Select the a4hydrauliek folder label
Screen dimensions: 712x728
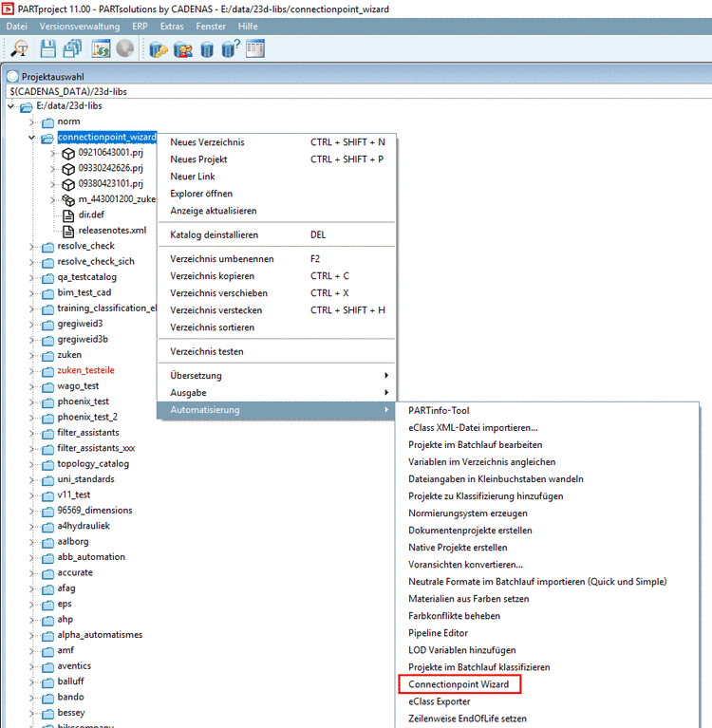click(84, 526)
